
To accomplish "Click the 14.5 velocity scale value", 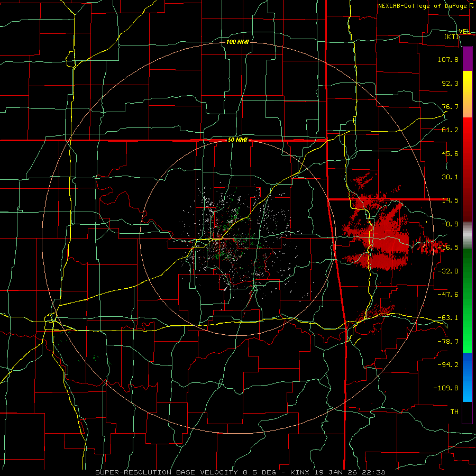I will pos(450,200).
